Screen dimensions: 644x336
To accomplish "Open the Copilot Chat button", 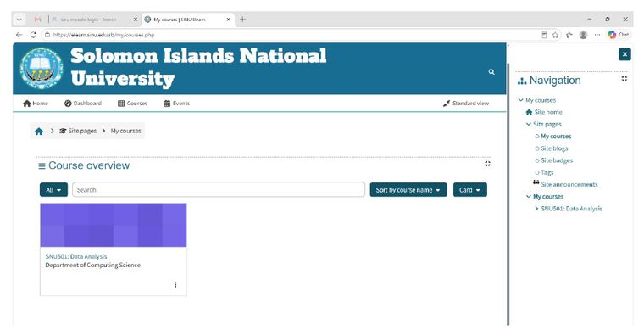I will 619,35.
